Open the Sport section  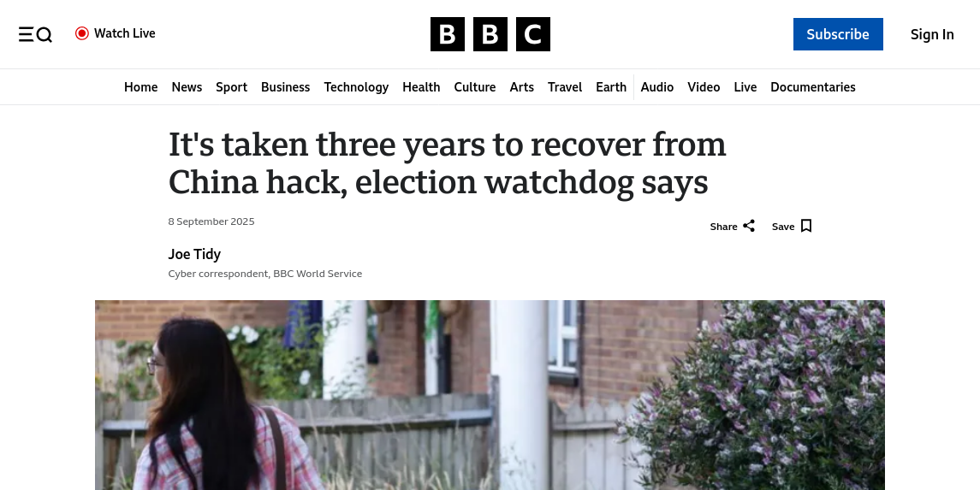231,87
